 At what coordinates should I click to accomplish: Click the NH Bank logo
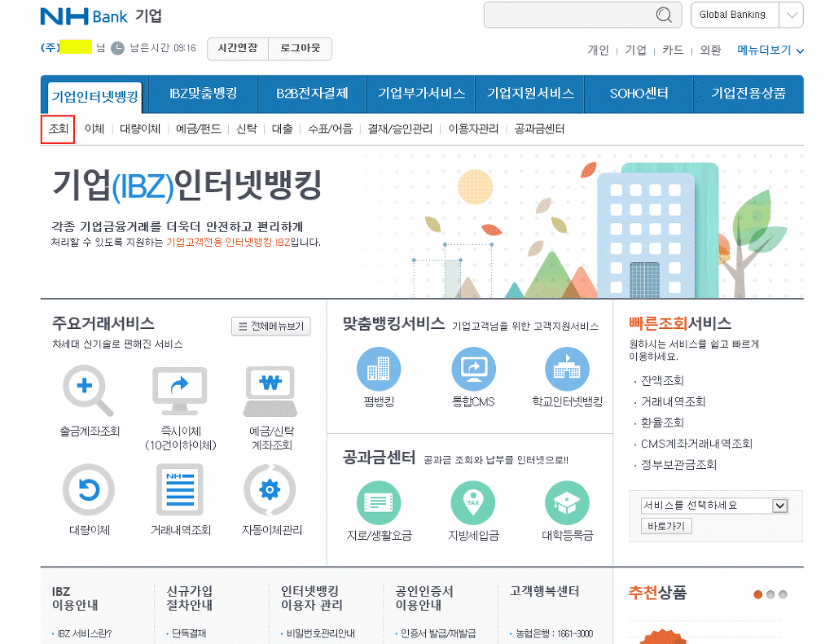(x=84, y=16)
